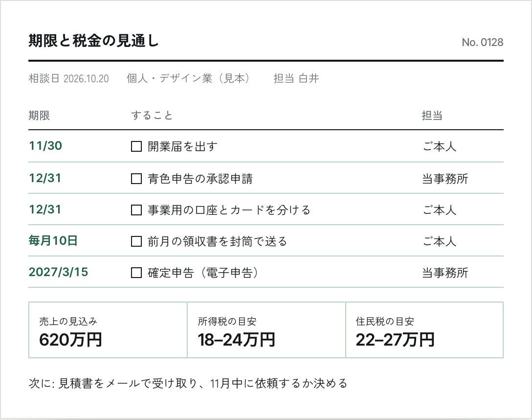Click 当事務所 in the 青色申告 row
This screenshot has height=420, width=532.
point(445,179)
